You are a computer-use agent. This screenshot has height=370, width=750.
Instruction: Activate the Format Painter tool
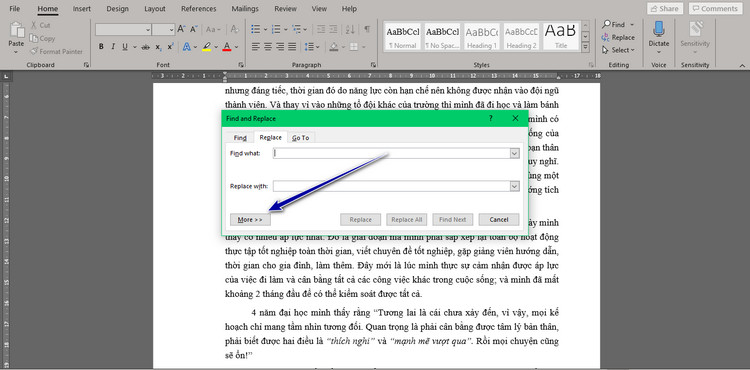coord(56,51)
